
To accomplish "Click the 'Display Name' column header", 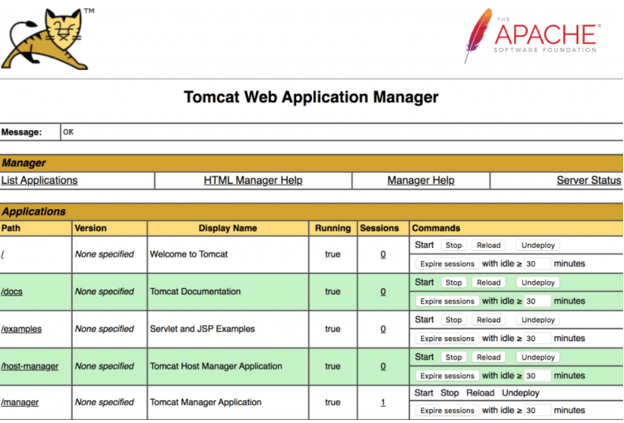I will [x=228, y=228].
